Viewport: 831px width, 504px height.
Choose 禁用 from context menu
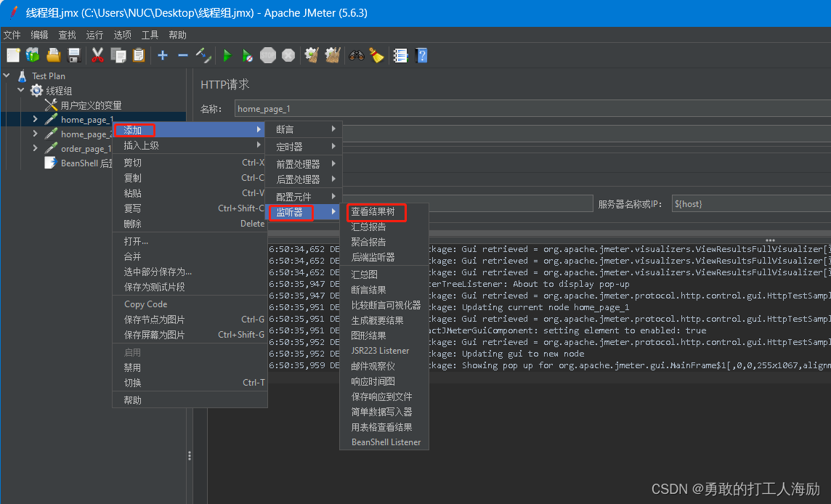coord(190,367)
